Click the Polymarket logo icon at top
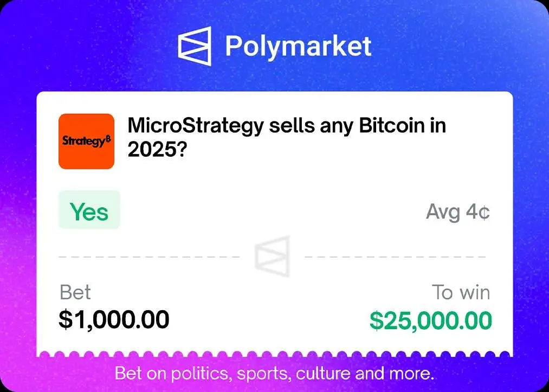 [x=194, y=46]
